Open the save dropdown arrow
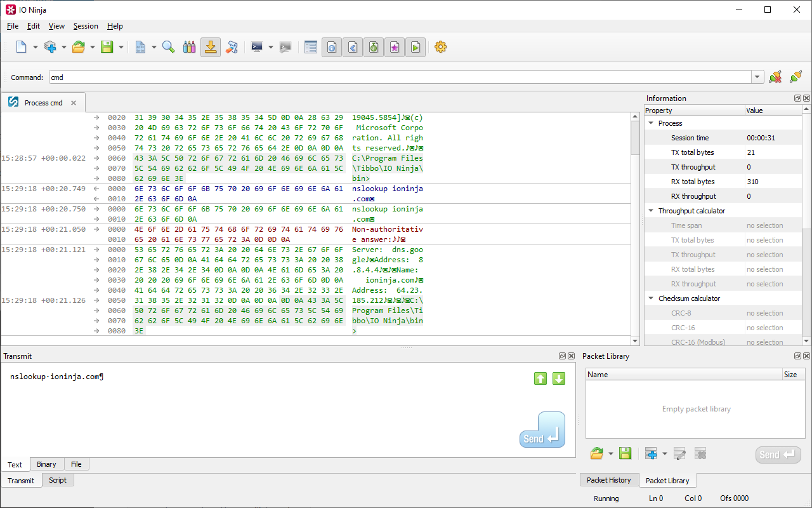 coord(121,47)
